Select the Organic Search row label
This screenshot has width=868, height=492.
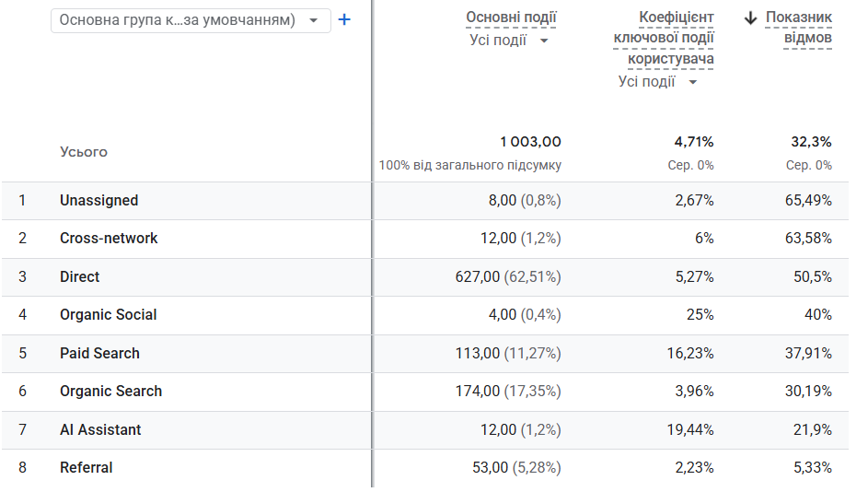110,392
